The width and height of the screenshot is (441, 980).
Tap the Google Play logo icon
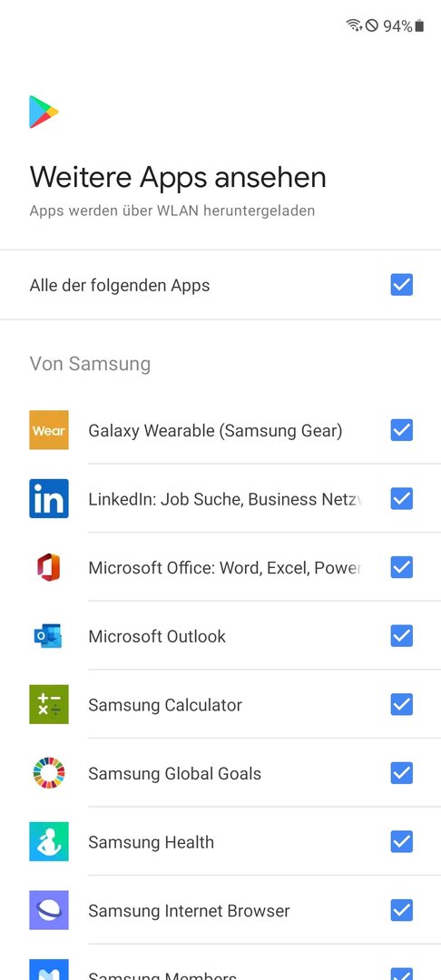pos(44,112)
